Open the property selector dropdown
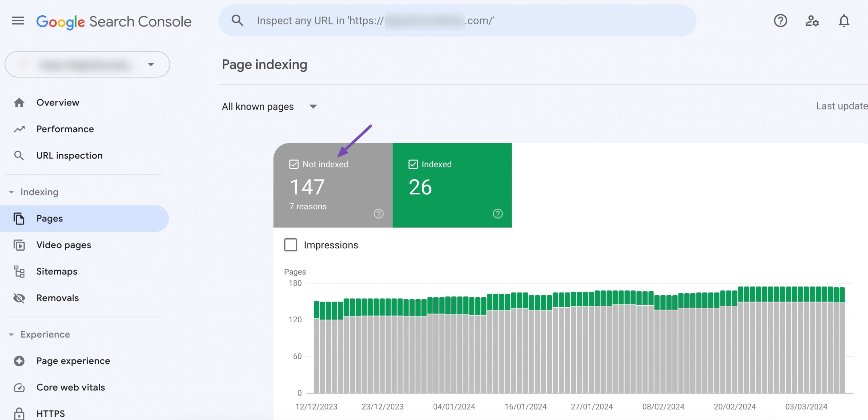The height and width of the screenshot is (420, 868). tap(87, 64)
